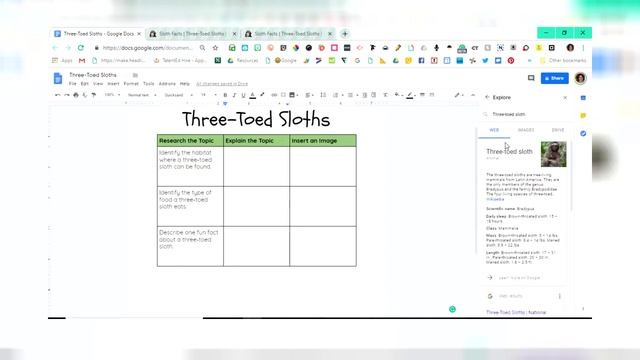The width and height of the screenshot is (640, 360).
Task: Toggle bold formatting
Action: point(225,95)
